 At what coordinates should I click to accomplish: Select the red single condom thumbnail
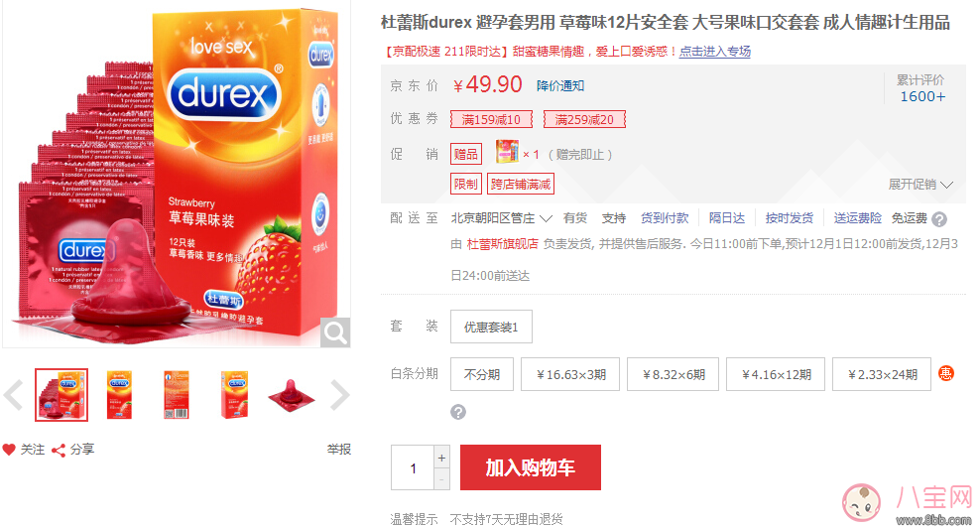pyautogui.click(x=291, y=395)
